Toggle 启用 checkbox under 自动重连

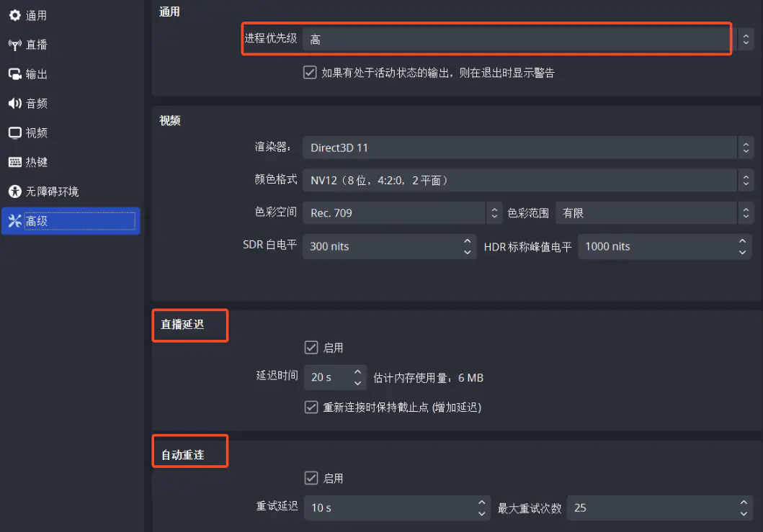(x=311, y=478)
